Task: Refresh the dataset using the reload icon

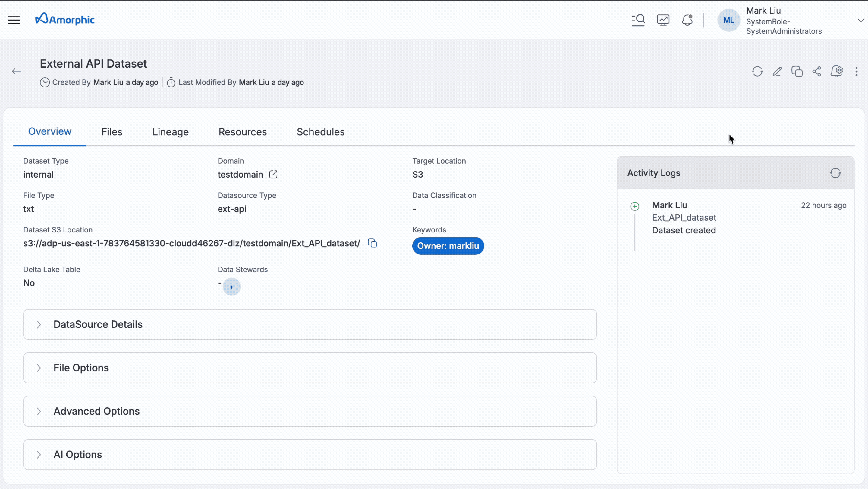Action: pyautogui.click(x=757, y=71)
